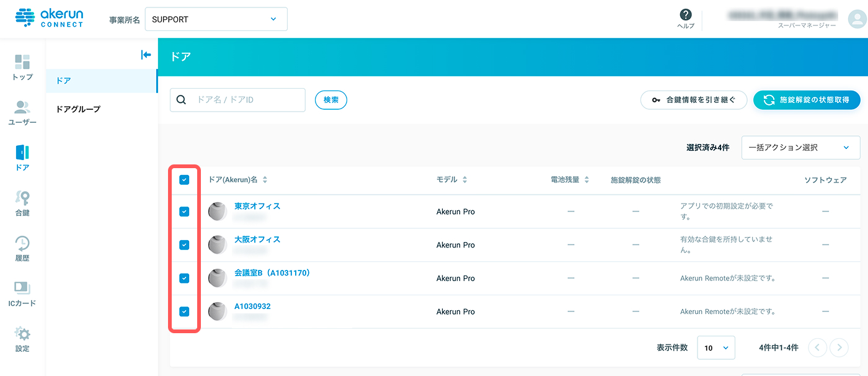Screen dimensions: 868x376
Task: Click the ヘルプ question mark icon
Action: tap(686, 14)
